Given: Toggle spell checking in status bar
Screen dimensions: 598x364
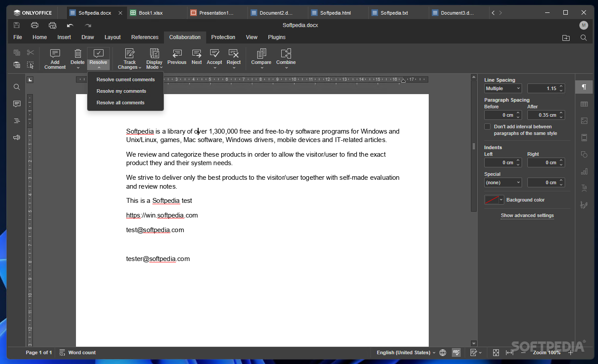Looking at the screenshot, I should pyautogui.click(x=456, y=352).
